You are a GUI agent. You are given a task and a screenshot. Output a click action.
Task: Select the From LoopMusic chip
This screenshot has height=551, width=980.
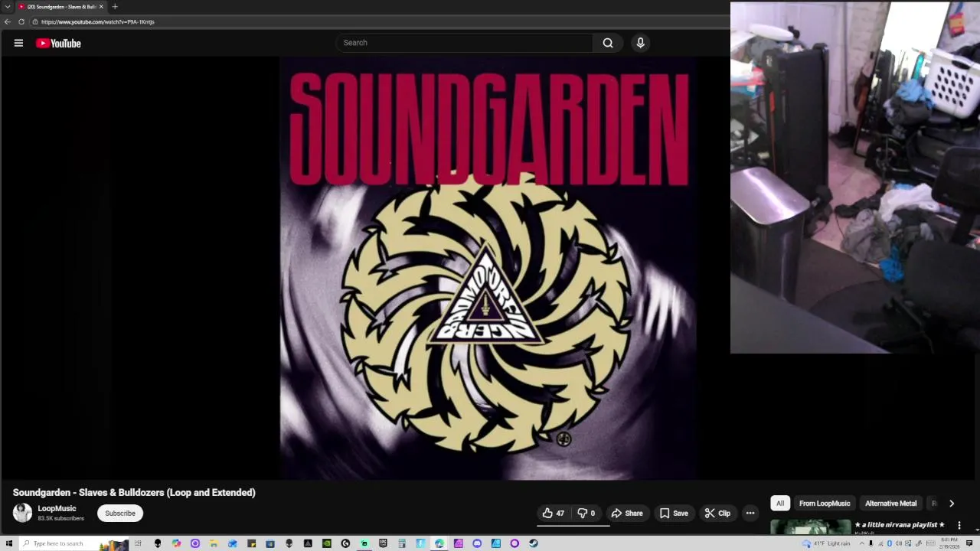click(825, 504)
